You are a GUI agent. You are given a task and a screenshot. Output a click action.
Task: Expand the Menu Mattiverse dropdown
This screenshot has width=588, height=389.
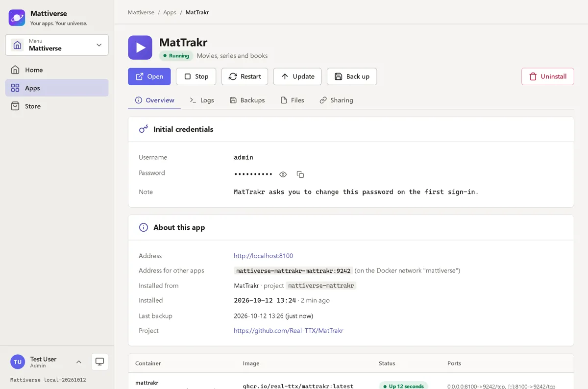pos(57,45)
